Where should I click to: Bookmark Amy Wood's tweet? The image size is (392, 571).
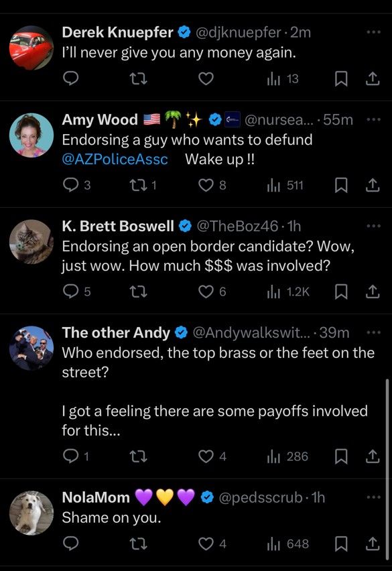[x=340, y=186]
